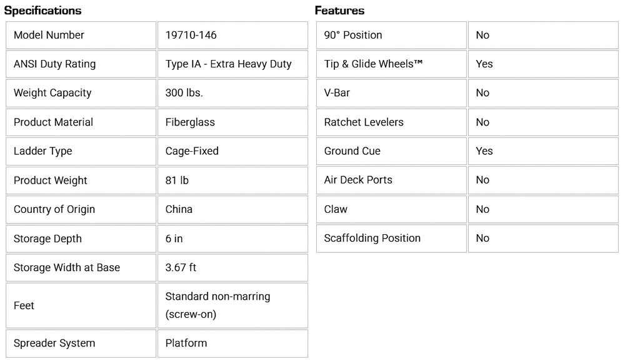Select the Platform spreader system value

click(186, 343)
